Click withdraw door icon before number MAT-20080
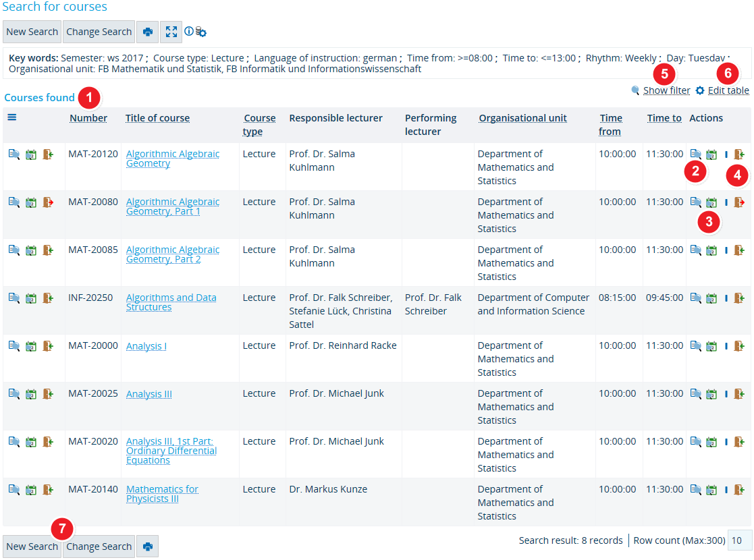754x560 pixels. [48, 202]
